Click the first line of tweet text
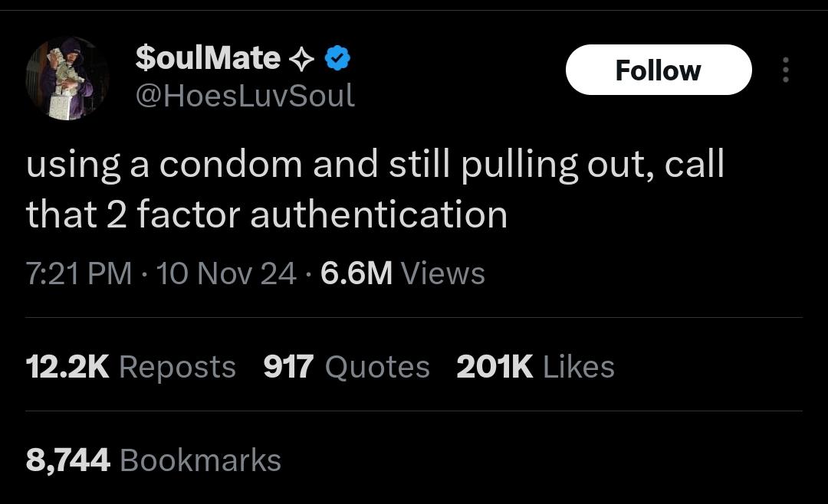 375,165
